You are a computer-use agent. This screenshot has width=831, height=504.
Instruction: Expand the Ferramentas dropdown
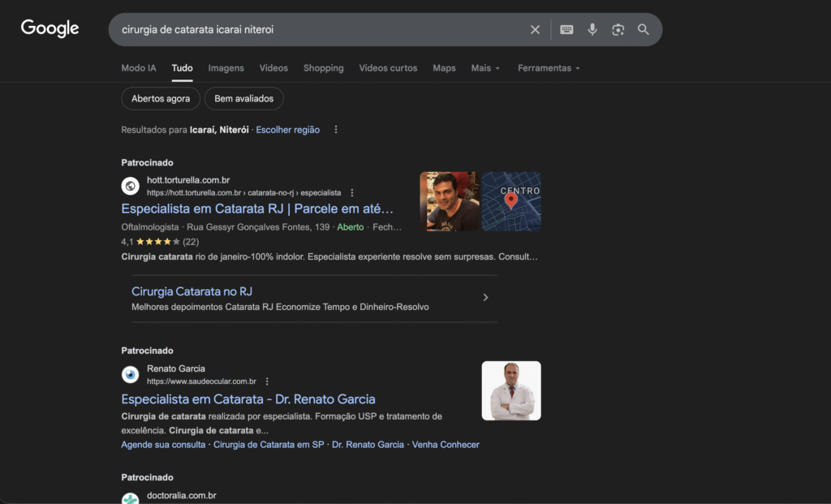click(x=549, y=68)
